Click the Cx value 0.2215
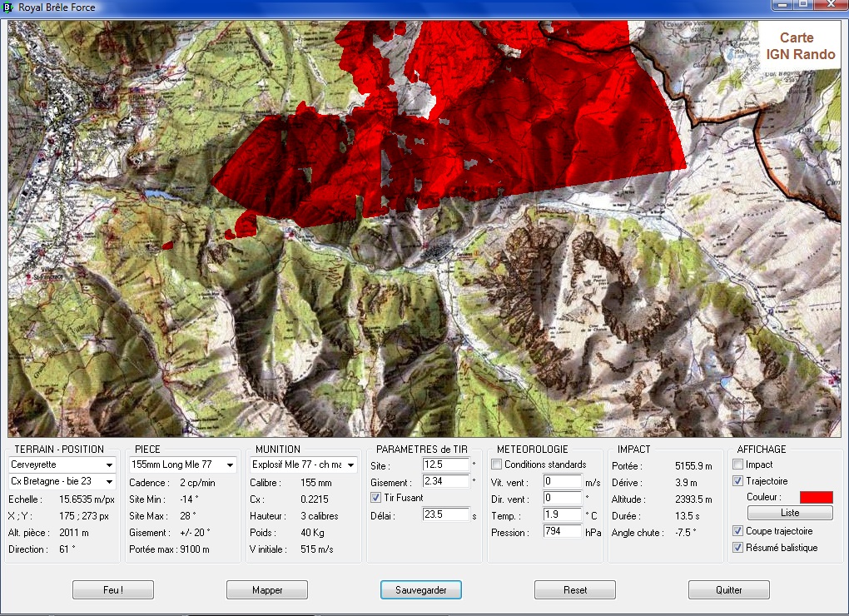This screenshot has height=616, width=849. point(315,499)
